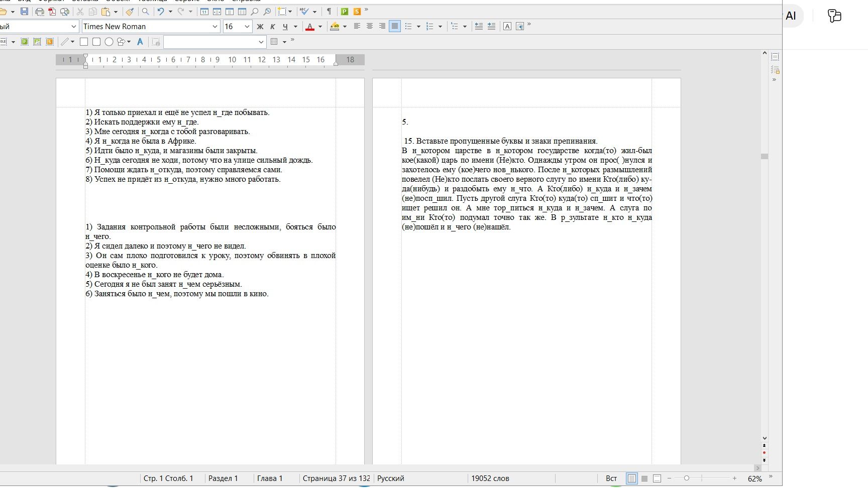Screen dimensions: 868x488
Task: Launch the orange S spreadsheet icon
Action: click(x=357, y=12)
